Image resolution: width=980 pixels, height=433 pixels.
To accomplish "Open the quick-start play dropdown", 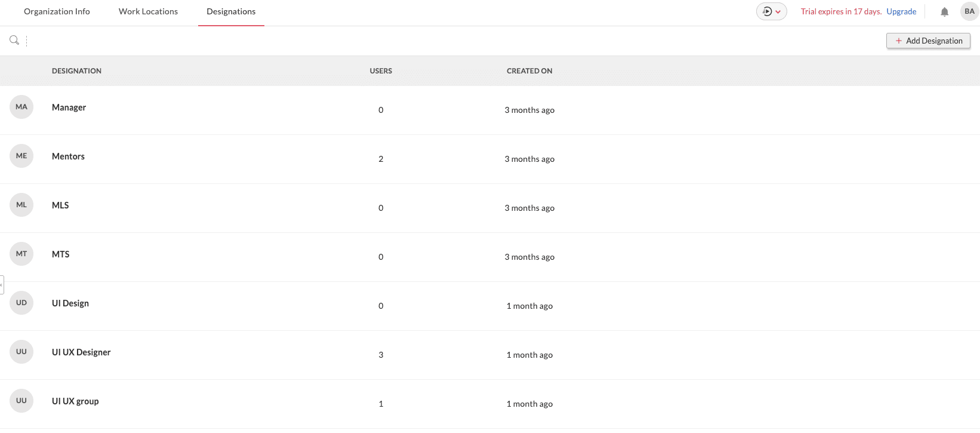I will coord(771,11).
